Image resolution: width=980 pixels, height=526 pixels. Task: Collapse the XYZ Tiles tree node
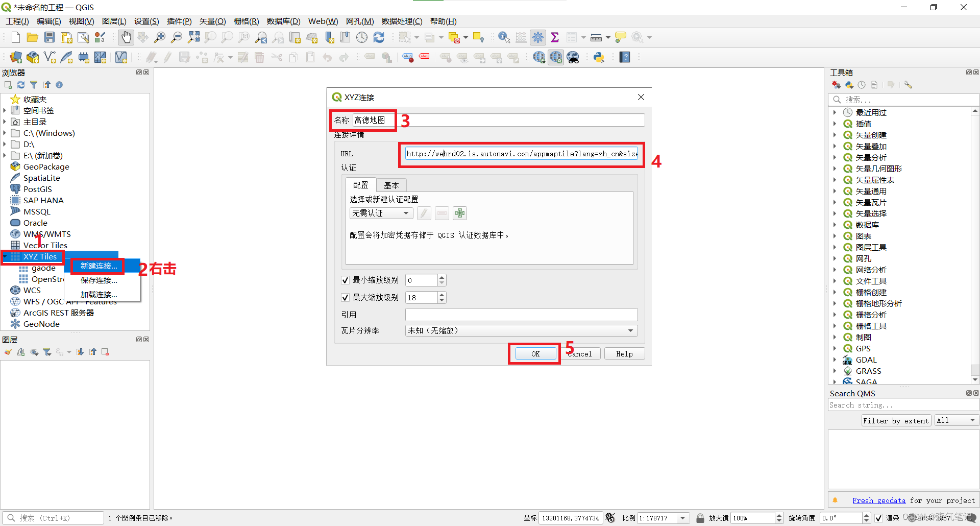[5, 256]
